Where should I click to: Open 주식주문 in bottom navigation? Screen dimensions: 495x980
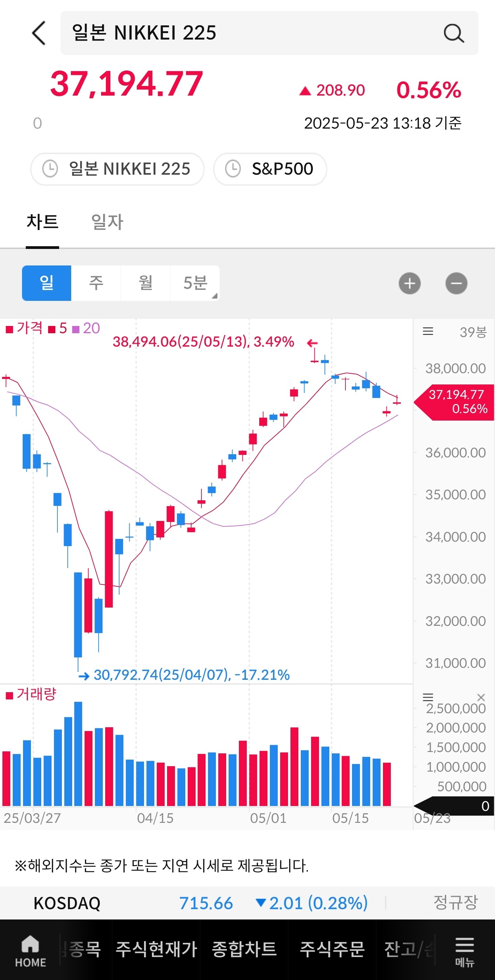(x=332, y=949)
